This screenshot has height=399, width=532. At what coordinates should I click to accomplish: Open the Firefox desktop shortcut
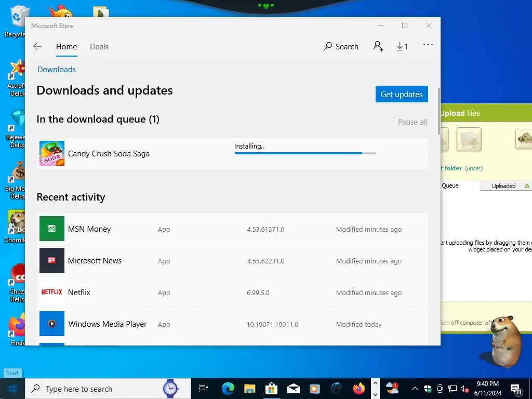[17, 330]
